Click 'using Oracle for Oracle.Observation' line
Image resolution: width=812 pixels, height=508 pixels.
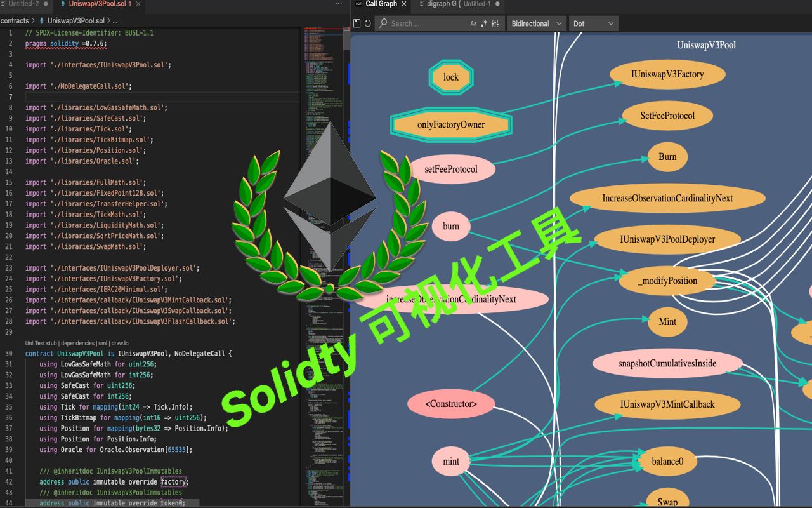tap(115, 450)
